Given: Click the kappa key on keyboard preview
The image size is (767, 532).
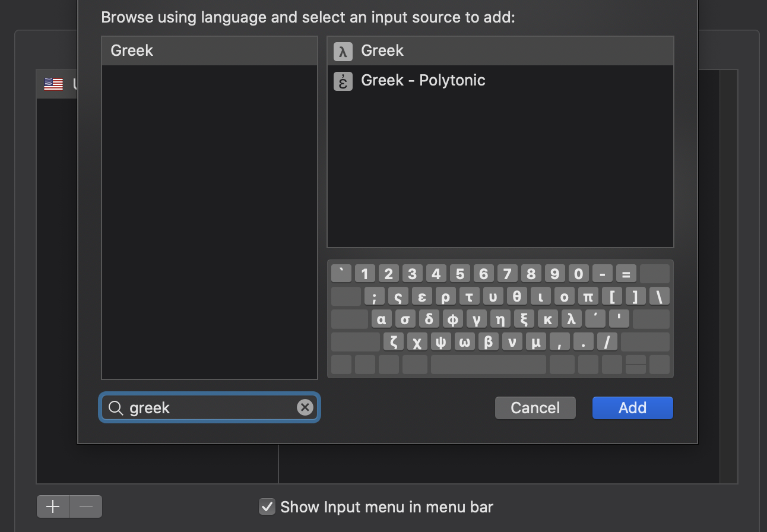Looking at the screenshot, I should coord(548,319).
